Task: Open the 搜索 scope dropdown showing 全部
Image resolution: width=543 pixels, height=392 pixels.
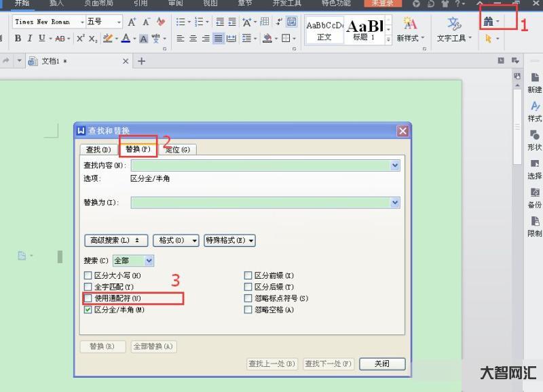Action: [x=133, y=260]
